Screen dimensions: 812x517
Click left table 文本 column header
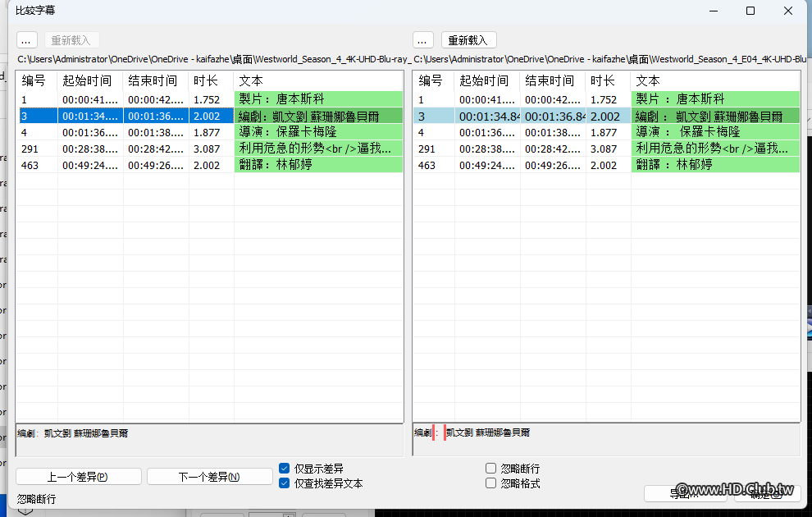tap(318, 80)
